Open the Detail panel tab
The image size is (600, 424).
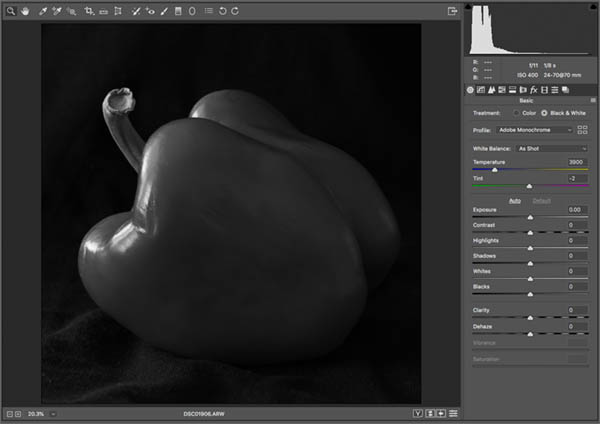pos(491,90)
